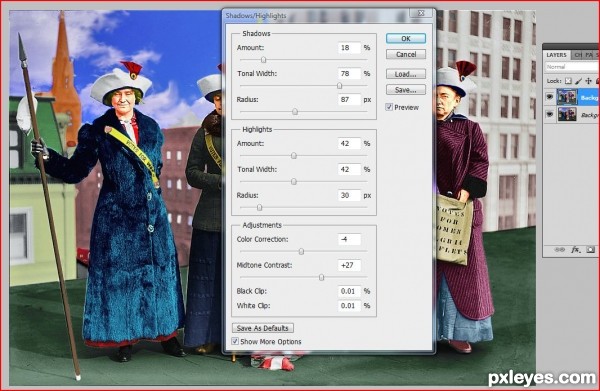600x391 pixels.
Task: Click the Shadows/Highlights dialog title bar
Action: tap(316, 16)
